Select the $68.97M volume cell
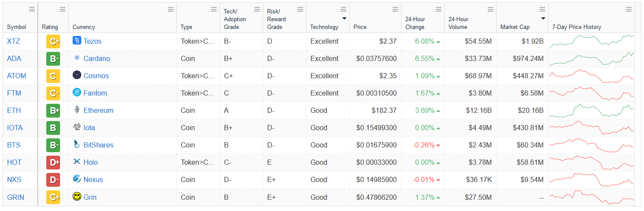 click(x=470, y=76)
